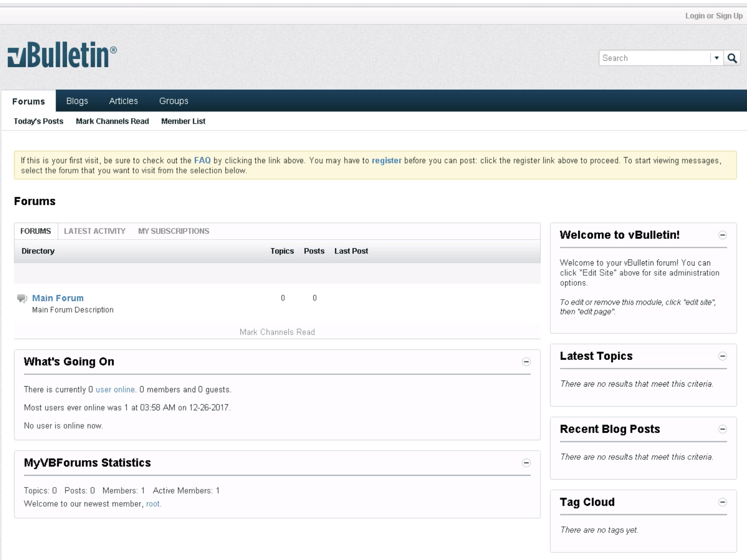Click Login or Sign Up
Viewport: 747px width, 560px height.
coord(714,16)
